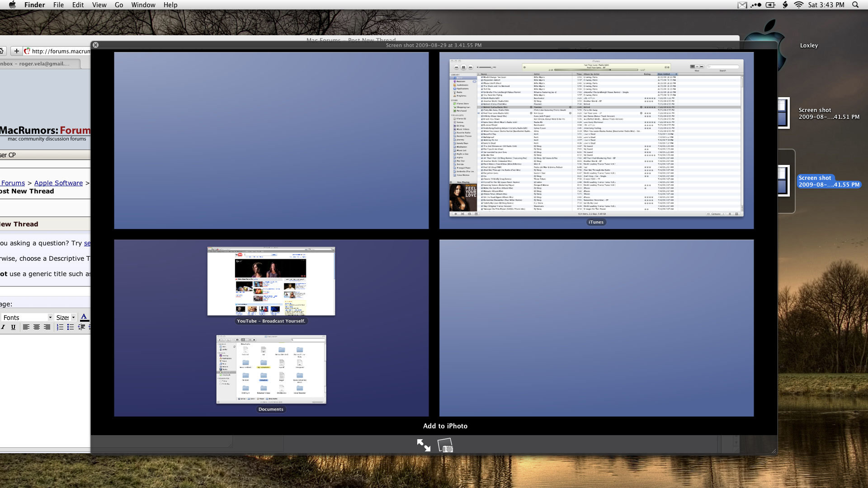Follow the Apple Software link
The height and width of the screenshot is (488, 868).
point(58,183)
